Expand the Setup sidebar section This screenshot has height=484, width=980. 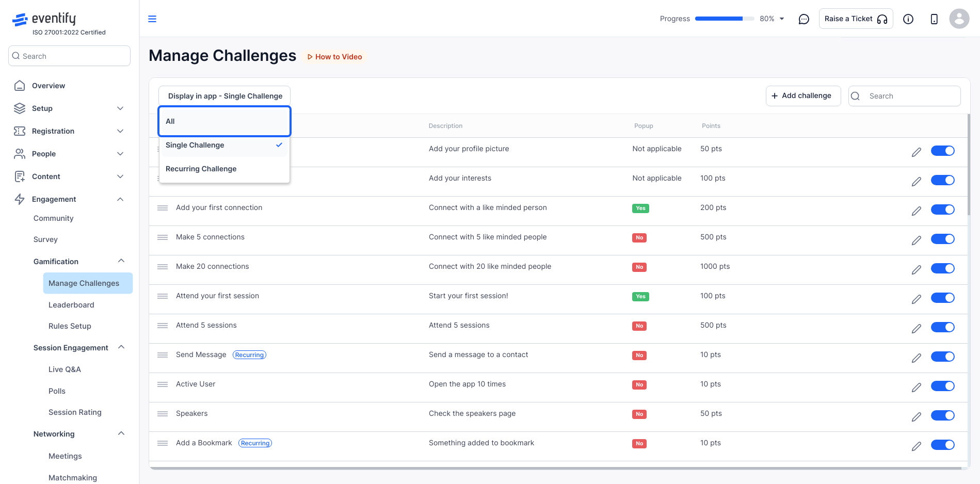[x=120, y=108]
